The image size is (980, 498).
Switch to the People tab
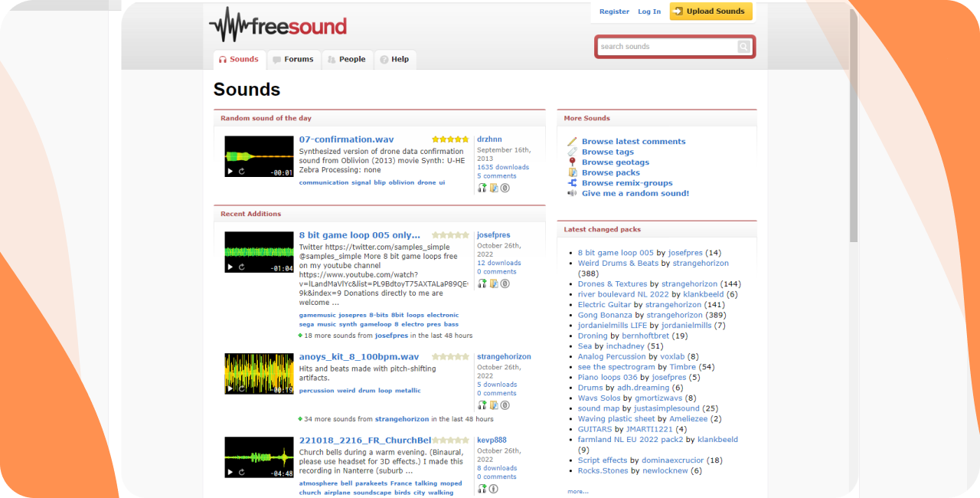(x=346, y=59)
